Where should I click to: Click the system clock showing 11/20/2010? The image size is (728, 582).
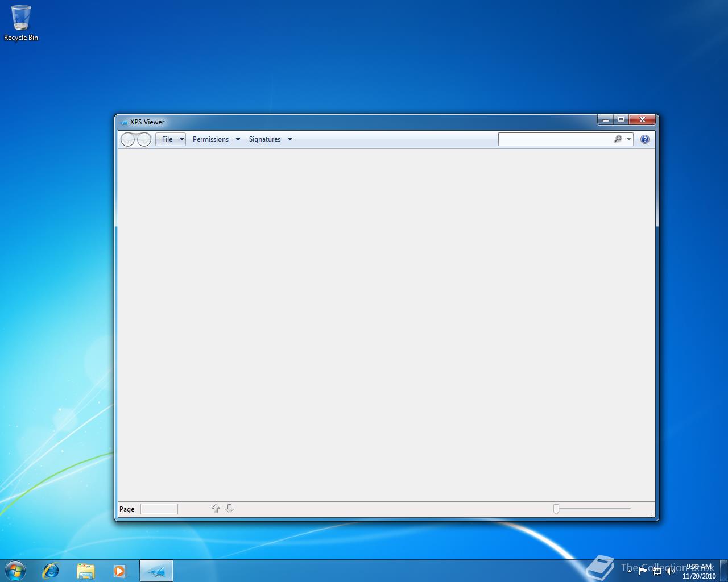[699, 571]
